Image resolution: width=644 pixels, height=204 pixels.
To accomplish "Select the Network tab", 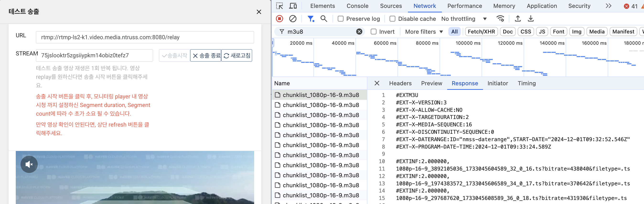I will pos(424,6).
